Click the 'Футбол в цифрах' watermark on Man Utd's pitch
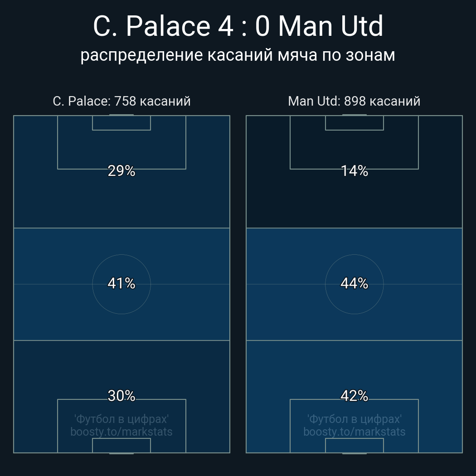The height and width of the screenshot is (476, 476). 354,419
